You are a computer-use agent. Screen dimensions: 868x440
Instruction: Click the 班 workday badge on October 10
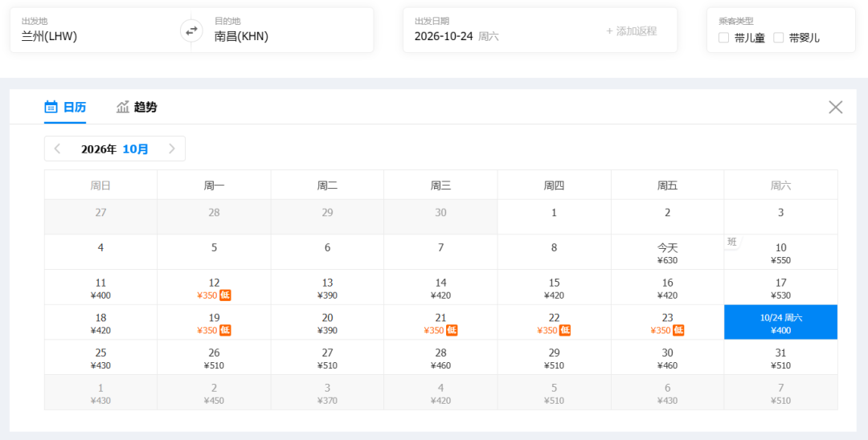point(732,242)
